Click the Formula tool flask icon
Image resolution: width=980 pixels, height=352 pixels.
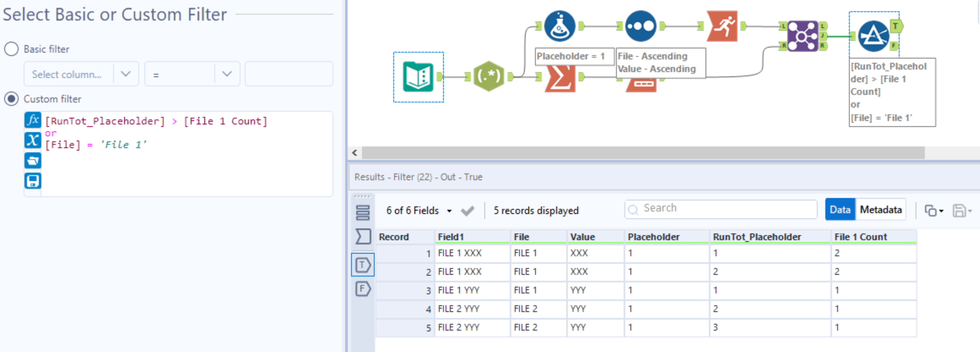559,26
